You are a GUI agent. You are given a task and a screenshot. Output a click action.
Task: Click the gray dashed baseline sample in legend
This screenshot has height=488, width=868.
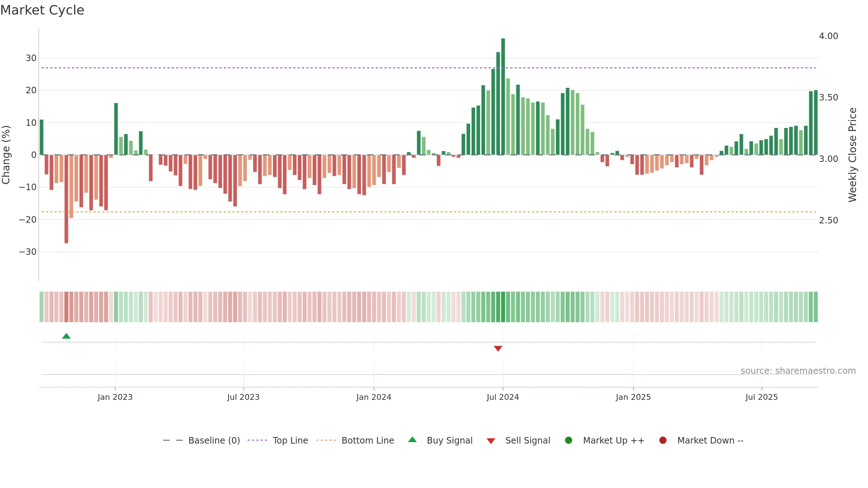coord(173,440)
